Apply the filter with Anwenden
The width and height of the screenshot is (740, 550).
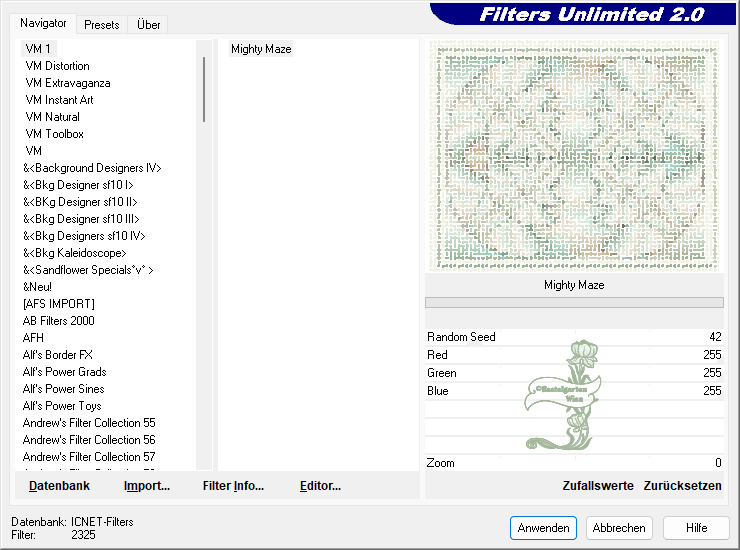[x=543, y=528]
